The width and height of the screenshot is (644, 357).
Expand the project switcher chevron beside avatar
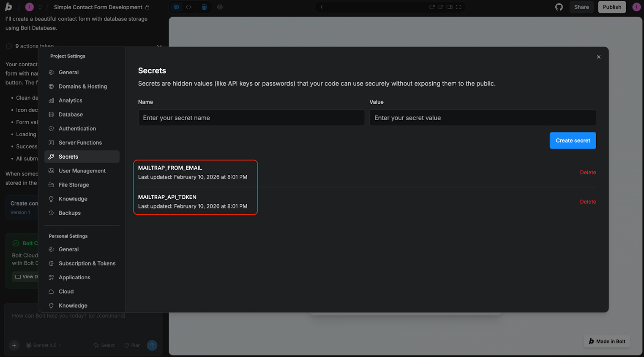[40, 7]
